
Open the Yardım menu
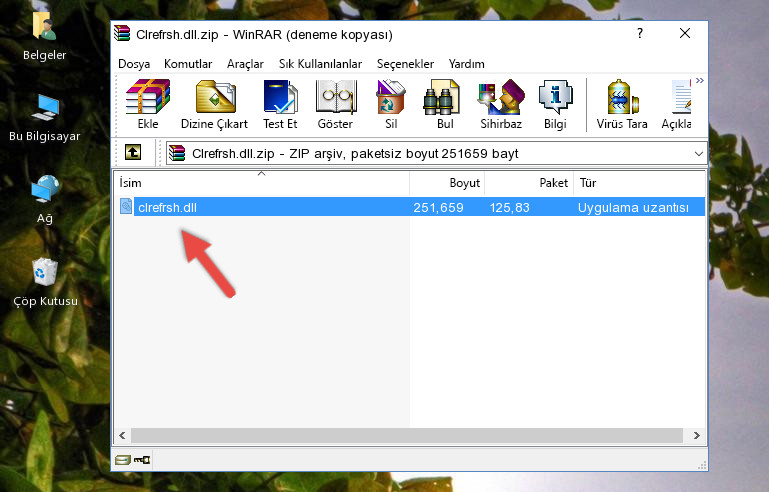pos(466,64)
